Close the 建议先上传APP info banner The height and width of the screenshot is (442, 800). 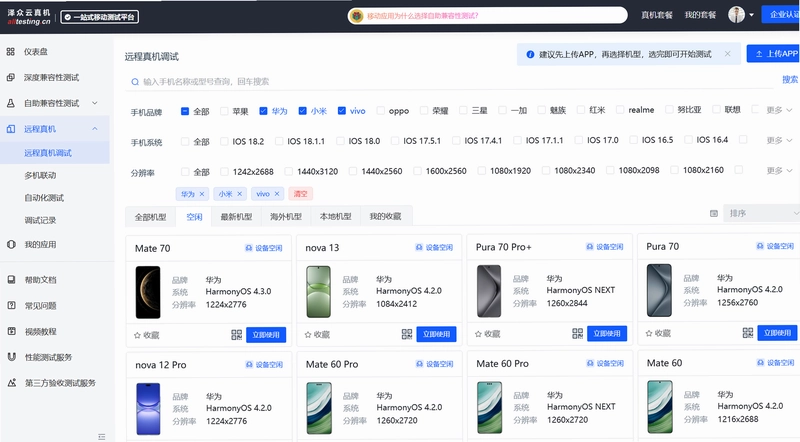728,54
